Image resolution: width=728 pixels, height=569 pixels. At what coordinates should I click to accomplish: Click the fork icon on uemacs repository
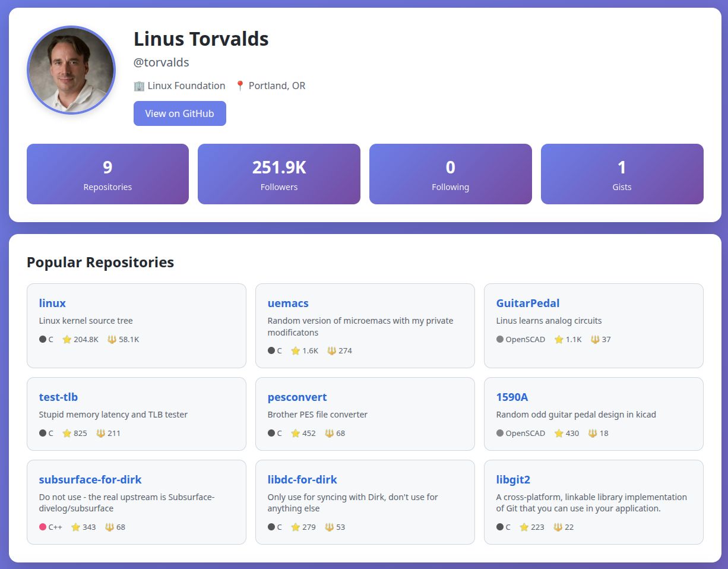point(332,351)
